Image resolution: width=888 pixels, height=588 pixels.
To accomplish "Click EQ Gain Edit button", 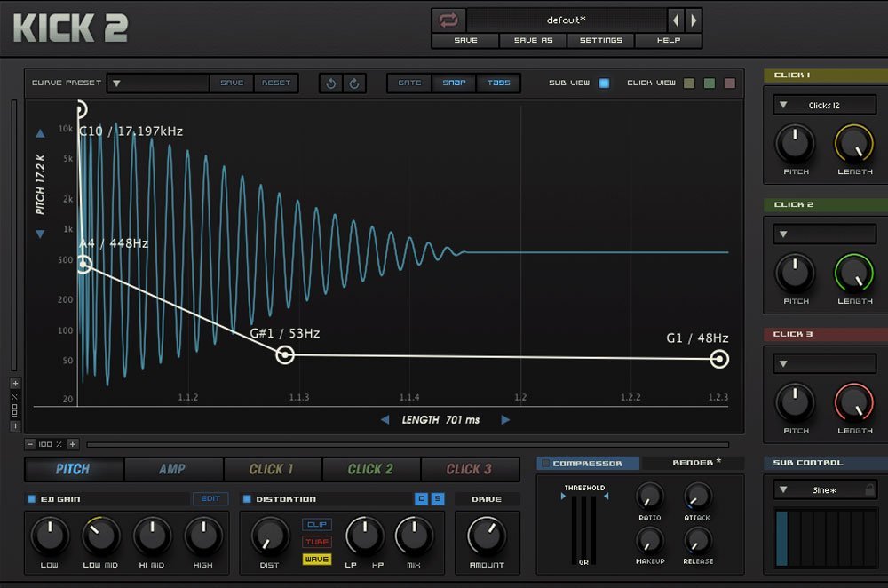I will coord(210,498).
